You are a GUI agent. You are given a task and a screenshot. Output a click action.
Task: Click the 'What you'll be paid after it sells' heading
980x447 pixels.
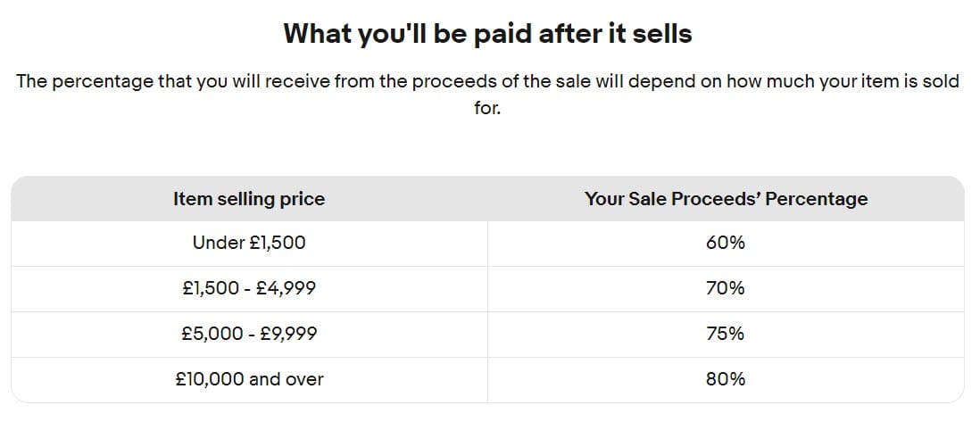(x=487, y=34)
